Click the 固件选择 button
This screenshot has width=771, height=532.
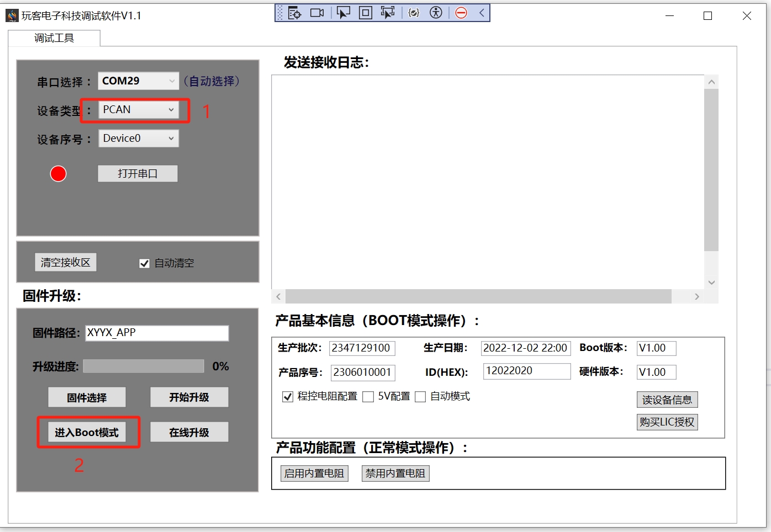pos(87,397)
